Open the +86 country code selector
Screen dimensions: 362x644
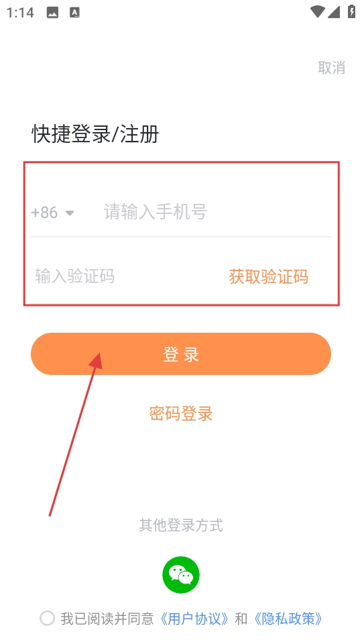52,213
